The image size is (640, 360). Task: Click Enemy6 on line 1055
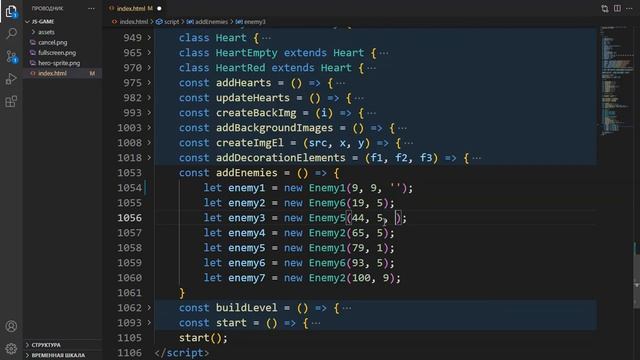pyautogui.click(x=327, y=203)
